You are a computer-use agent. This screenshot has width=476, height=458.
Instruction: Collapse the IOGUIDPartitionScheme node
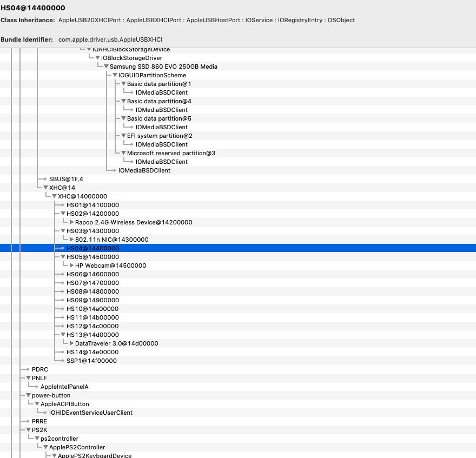[115, 75]
